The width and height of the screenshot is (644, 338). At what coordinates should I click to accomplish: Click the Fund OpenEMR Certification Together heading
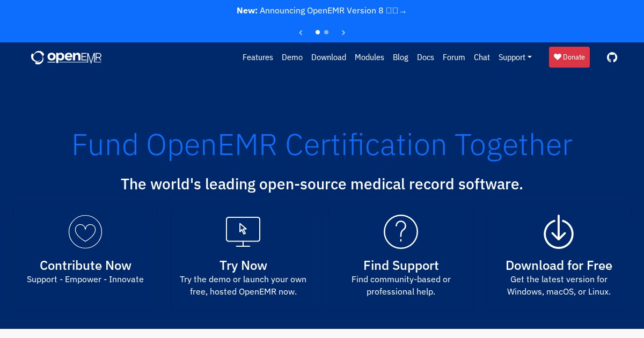pos(322,145)
